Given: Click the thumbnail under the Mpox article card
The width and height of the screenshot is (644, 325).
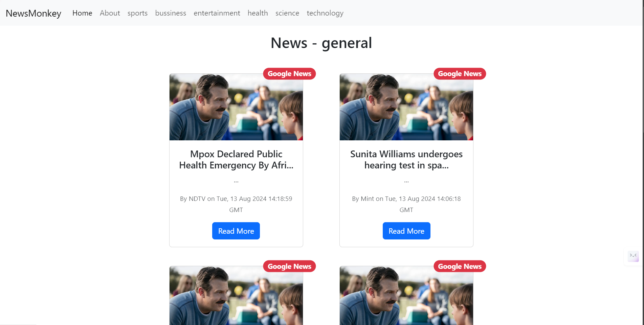Looking at the screenshot, I should pos(236,296).
